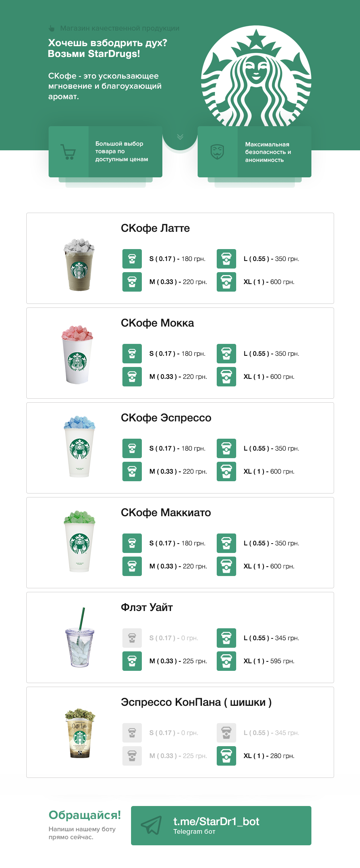Select XL cup icon under СКофе Латте
This screenshot has height=868, width=360.
coord(226,282)
